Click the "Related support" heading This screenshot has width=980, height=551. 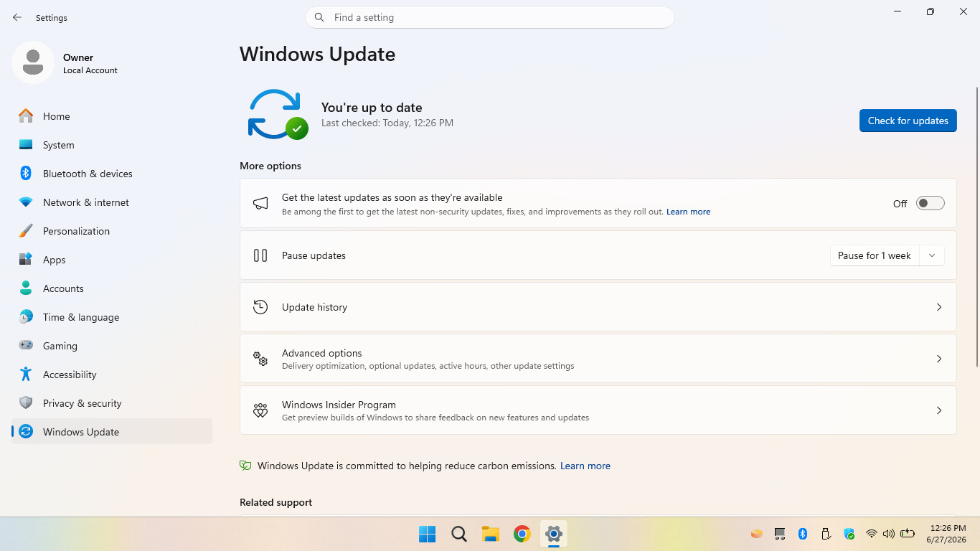[276, 502]
